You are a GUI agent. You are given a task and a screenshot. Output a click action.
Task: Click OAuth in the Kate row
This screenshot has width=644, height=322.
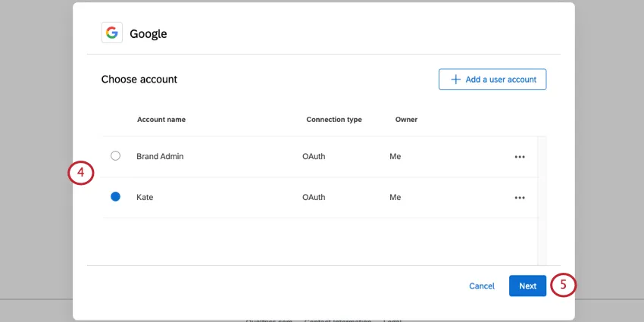(314, 198)
